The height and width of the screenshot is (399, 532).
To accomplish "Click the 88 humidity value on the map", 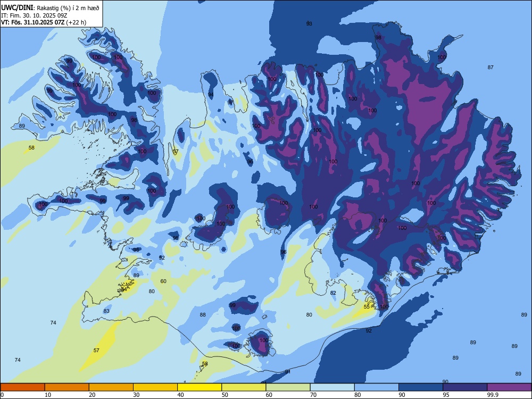I will pos(203,314).
